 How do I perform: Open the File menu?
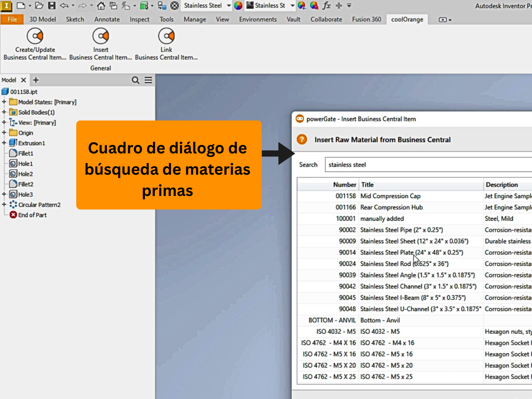pyautogui.click(x=12, y=20)
